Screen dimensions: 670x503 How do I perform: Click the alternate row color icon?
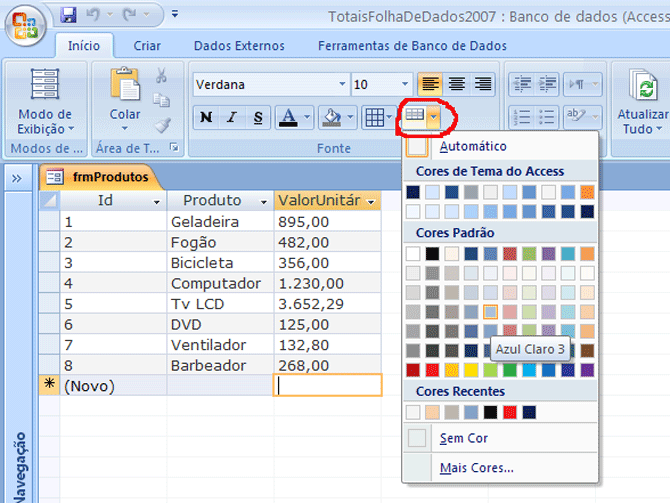(x=414, y=115)
